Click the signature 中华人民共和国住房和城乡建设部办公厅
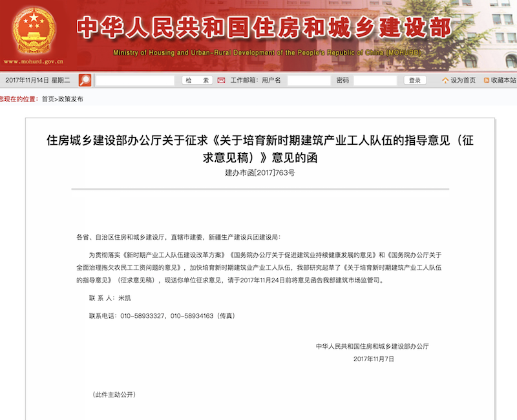This screenshot has height=420, width=517. (372, 346)
